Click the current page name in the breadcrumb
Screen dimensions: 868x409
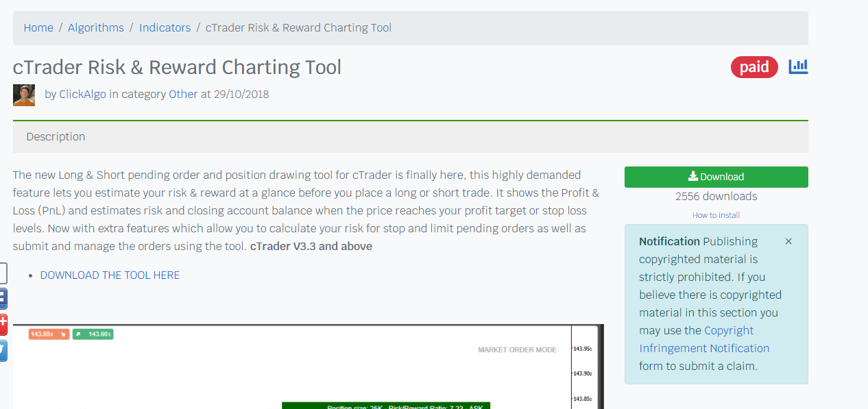299,27
